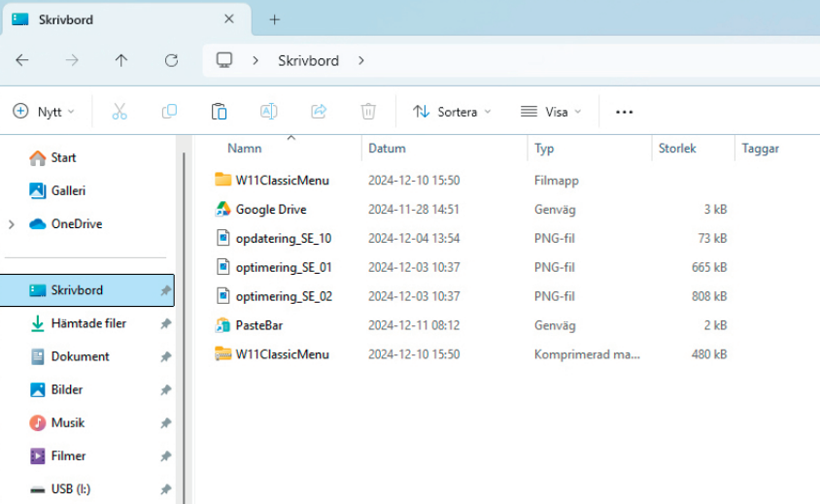Unpin Hämtade filer from quick access
Viewport: 820px width, 504px height.
[x=166, y=323]
